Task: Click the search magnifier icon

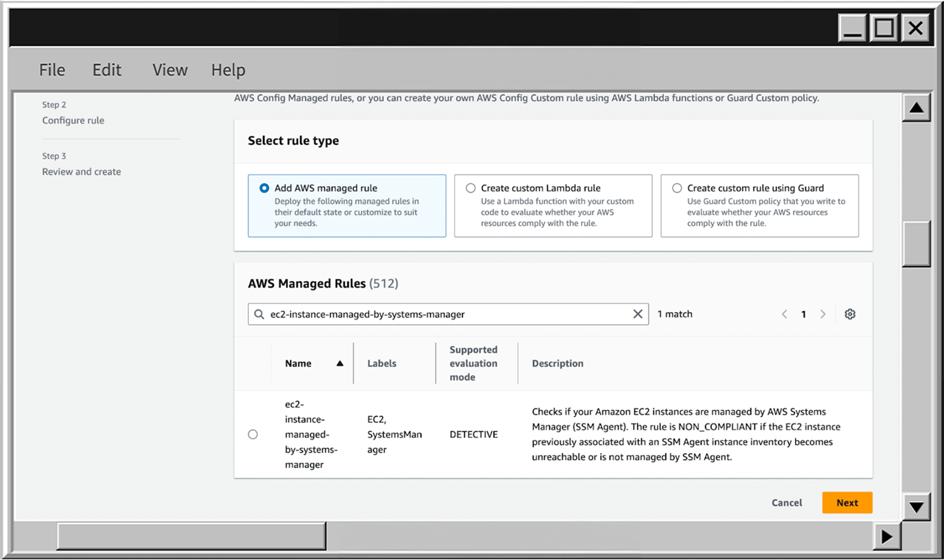Action: click(259, 314)
